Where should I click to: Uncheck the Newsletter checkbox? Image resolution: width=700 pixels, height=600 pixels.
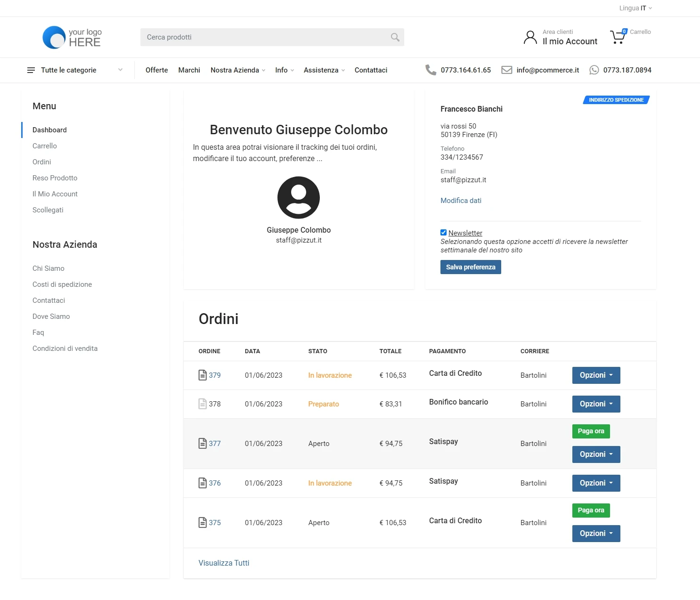pos(443,233)
